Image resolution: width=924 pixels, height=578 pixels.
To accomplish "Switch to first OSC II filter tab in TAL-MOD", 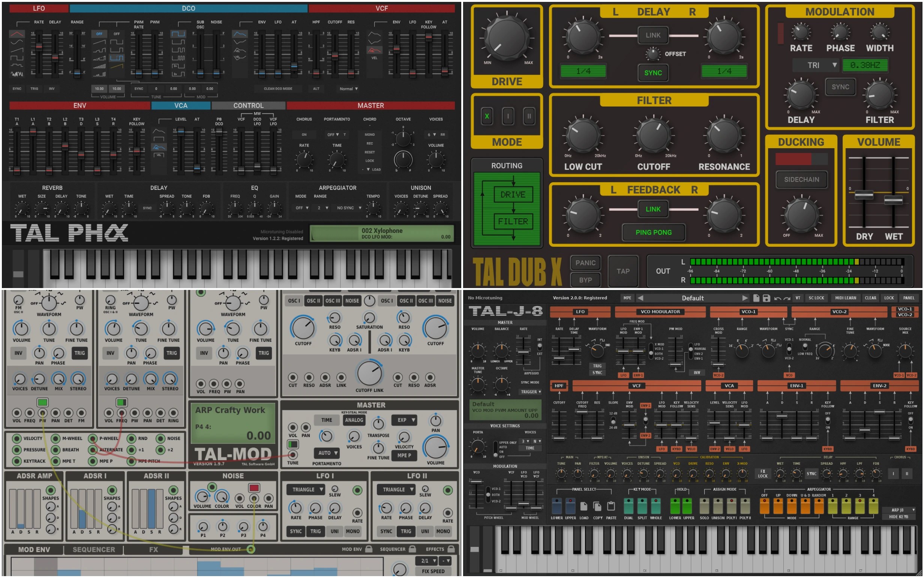I will coord(313,301).
